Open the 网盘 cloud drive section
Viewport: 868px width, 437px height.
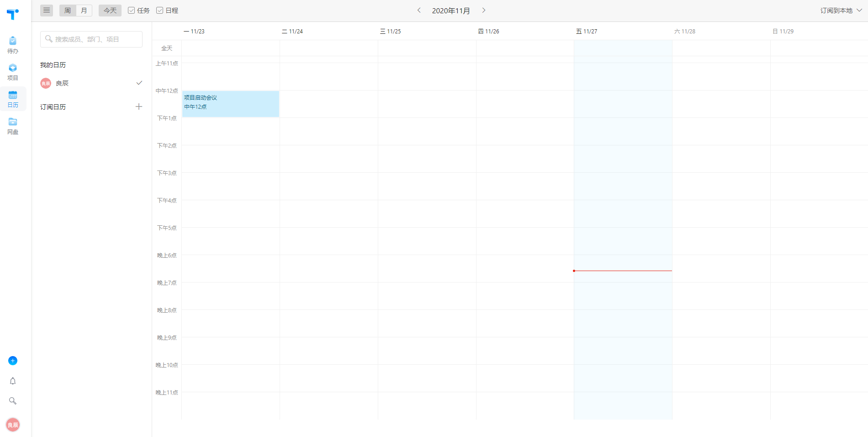click(13, 126)
